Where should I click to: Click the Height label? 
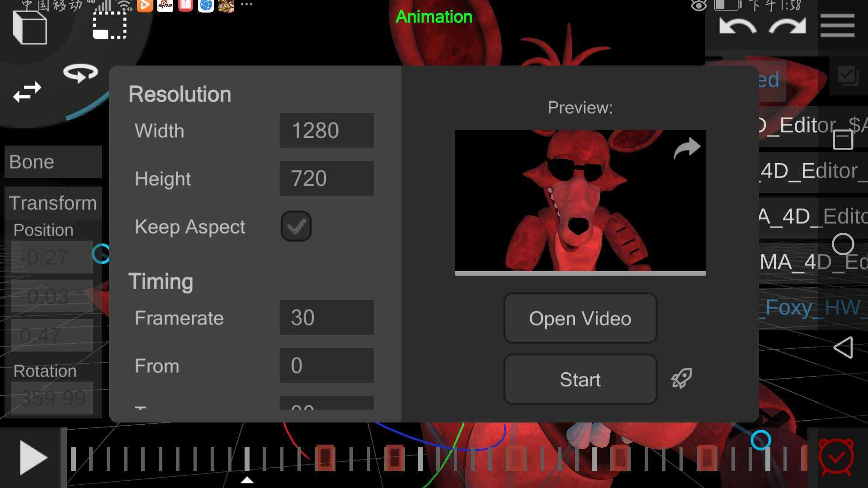tap(163, 179)
